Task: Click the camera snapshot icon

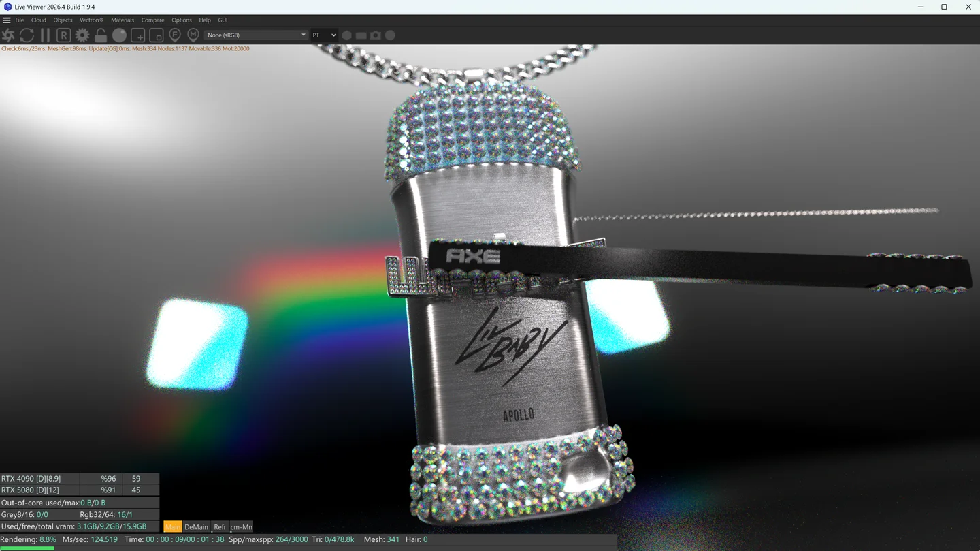Action: click(x=376, y=35)
